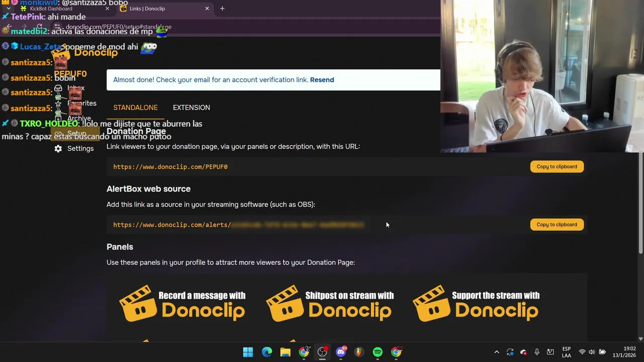
Task: Open the Archive box icon in sidebar
Action: point(58,119)
